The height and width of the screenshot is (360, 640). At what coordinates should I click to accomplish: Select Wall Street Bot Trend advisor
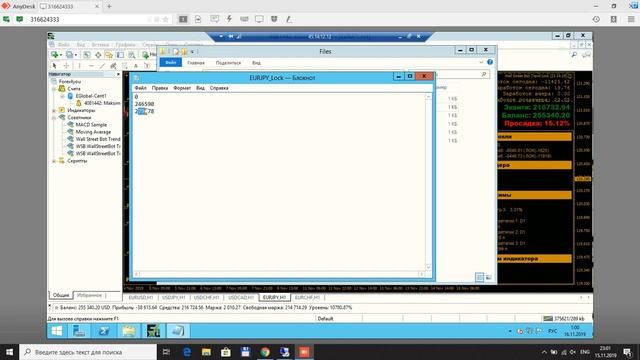(98, 139)
